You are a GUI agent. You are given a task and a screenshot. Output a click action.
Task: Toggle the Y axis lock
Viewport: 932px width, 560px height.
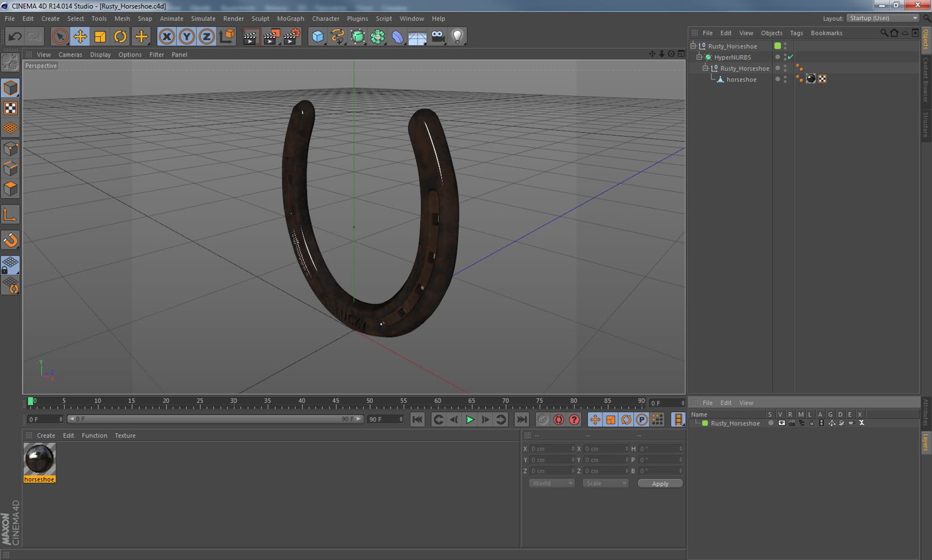pos(187,37)
